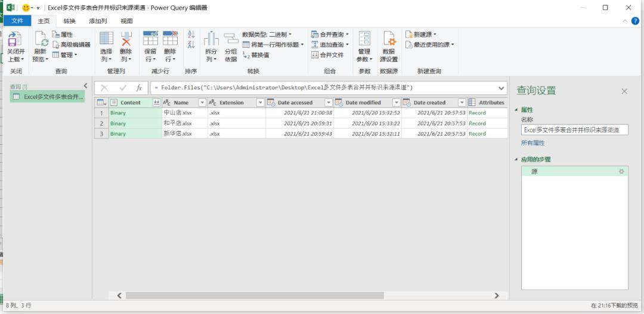Open the Append Queries (追加查询) dropdown
Image resolution: width=644 pixels, height=314 pixels.
[330, 44]
